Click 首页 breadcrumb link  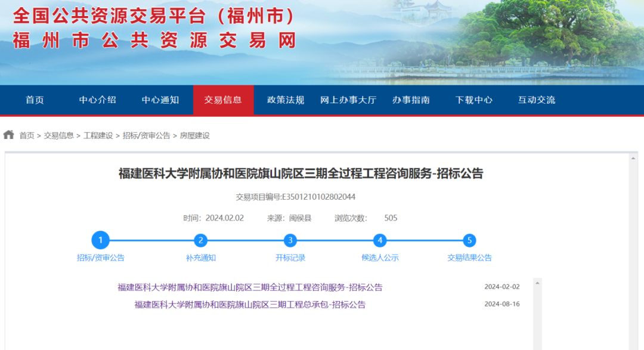(27, 135)
